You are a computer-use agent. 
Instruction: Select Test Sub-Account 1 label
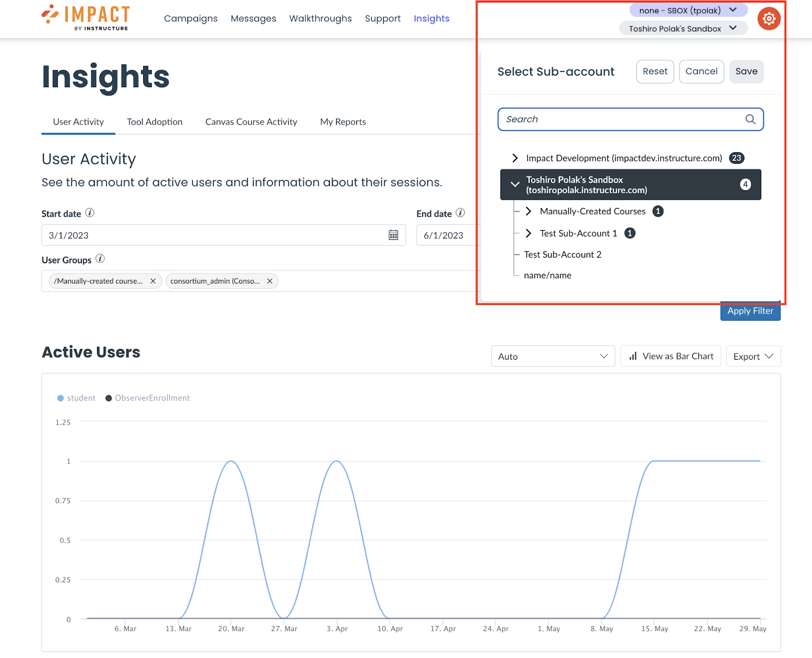tap(579, 233)
